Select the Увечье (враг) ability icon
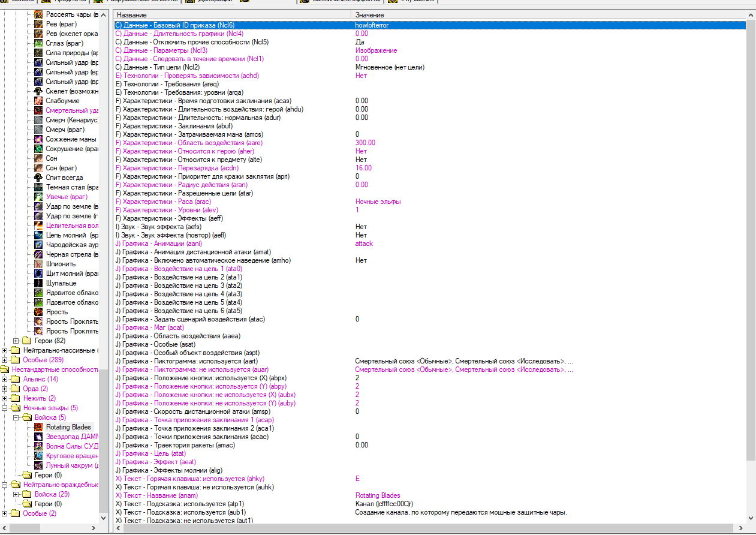This screenshot has height=535, width=756. click(x=38, y=197)
